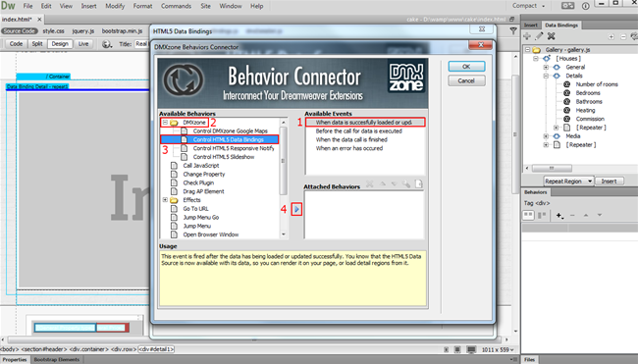Expand the Effects folder
The image size is (638, 364).
tap(165, 200)
